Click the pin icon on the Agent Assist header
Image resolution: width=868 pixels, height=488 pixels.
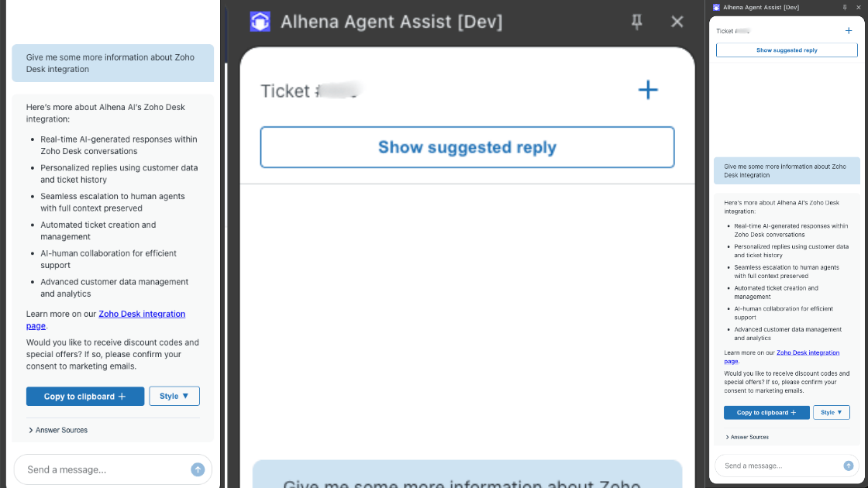[x=636, y=22]
